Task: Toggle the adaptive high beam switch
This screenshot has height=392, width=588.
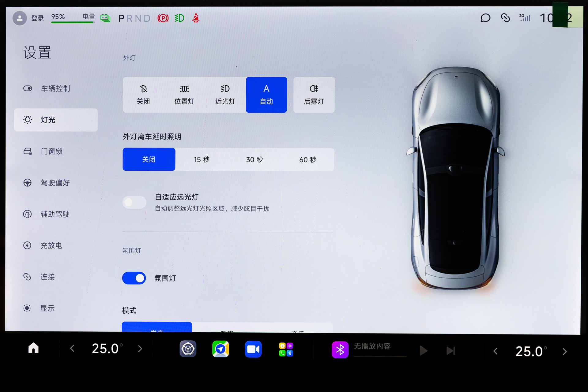Action: click(134, 202)
